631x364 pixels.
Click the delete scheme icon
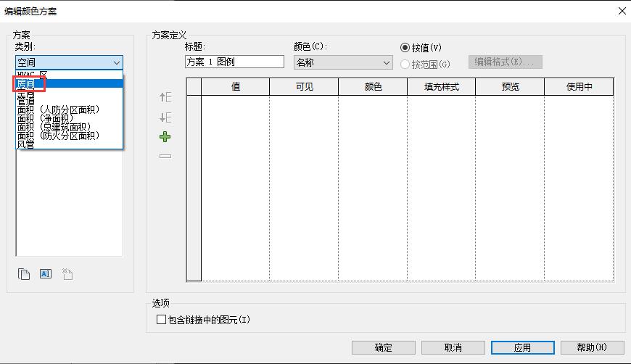[67, 274]
